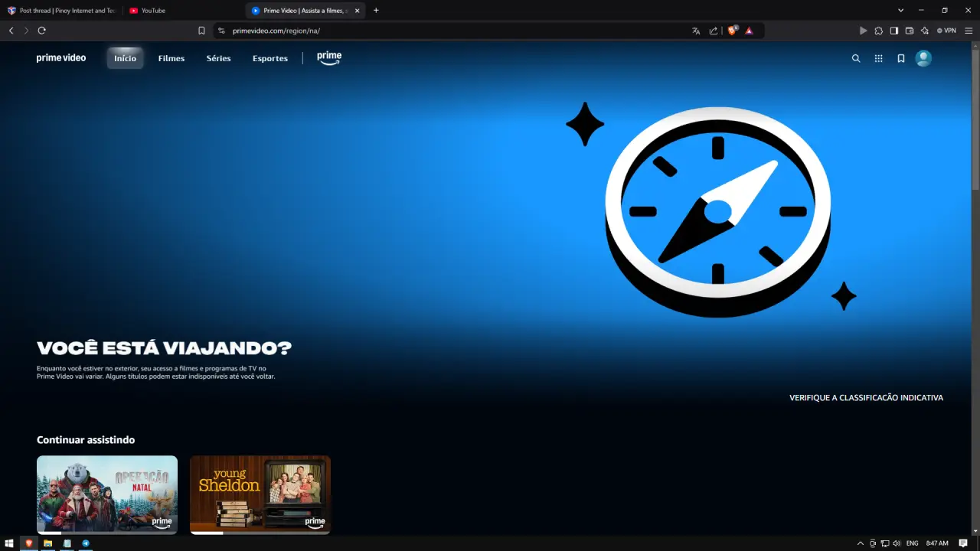Open Leo AI sparkle icon

click(x=925, y=31)
